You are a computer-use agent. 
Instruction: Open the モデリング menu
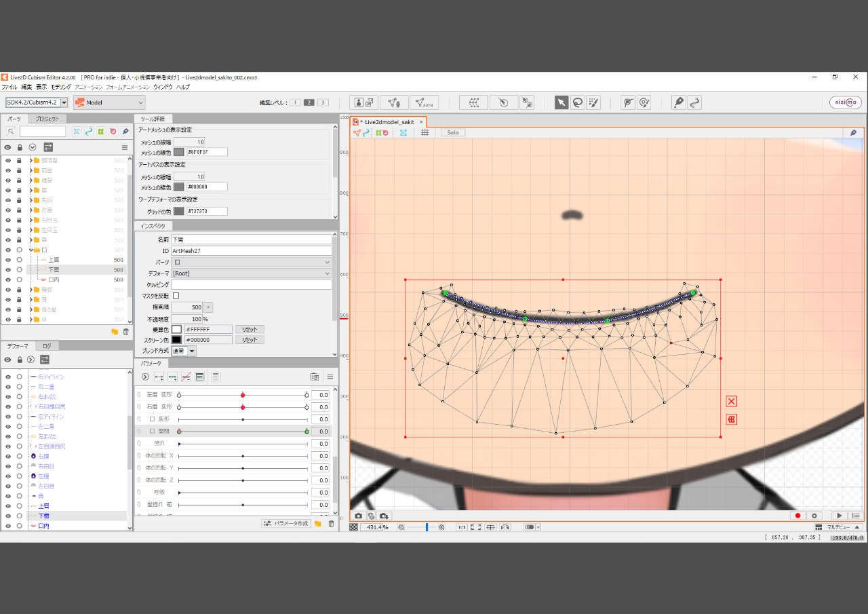[x=60, y=87]
